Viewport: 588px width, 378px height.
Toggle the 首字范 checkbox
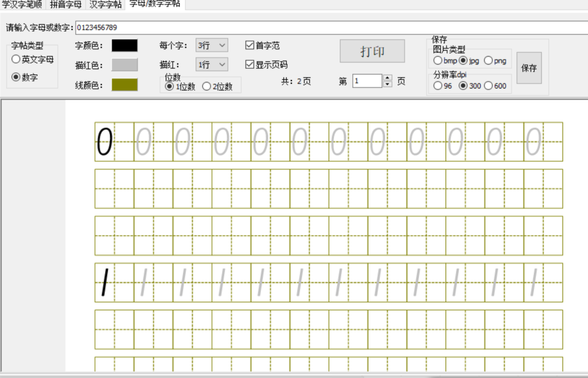point(262,45)
